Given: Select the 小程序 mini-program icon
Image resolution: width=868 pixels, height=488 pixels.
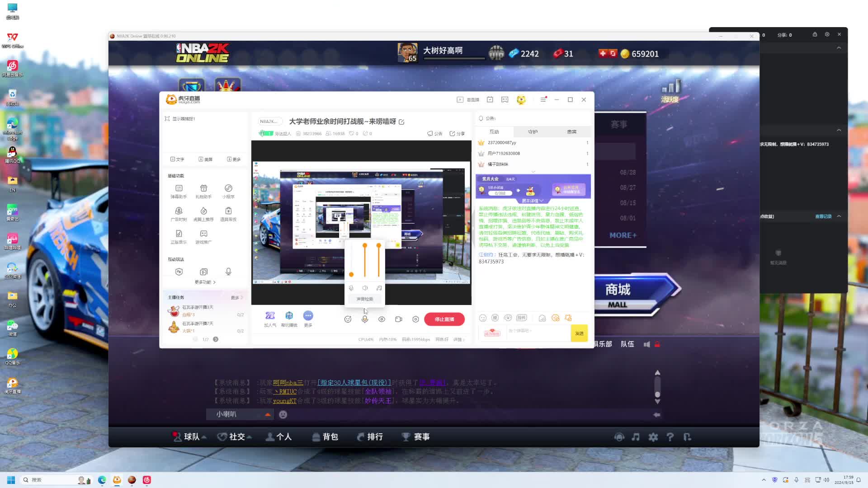Looking at the screenshot, I should coord(228,190).
